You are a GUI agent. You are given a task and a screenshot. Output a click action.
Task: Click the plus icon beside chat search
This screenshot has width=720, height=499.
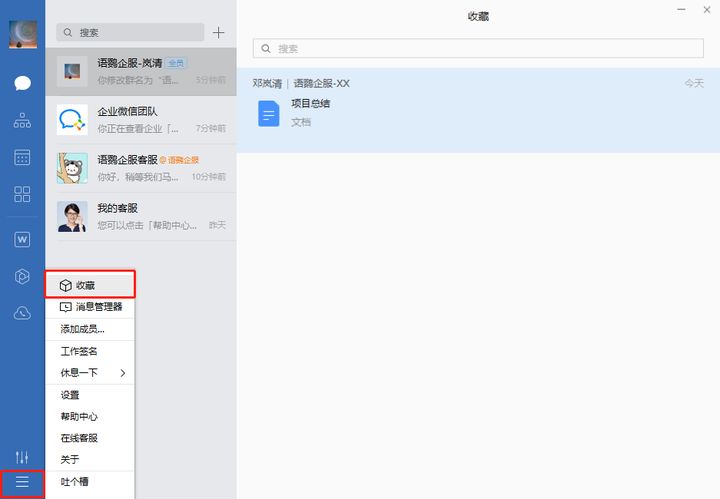[219, 32]
